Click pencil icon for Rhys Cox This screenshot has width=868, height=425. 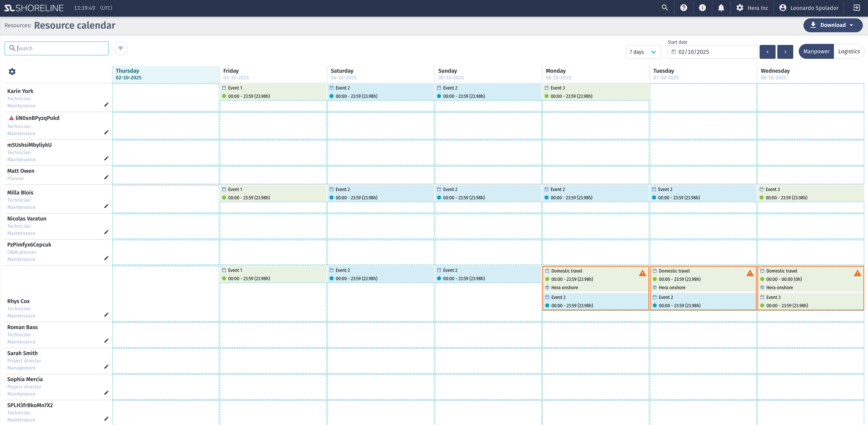106,314
